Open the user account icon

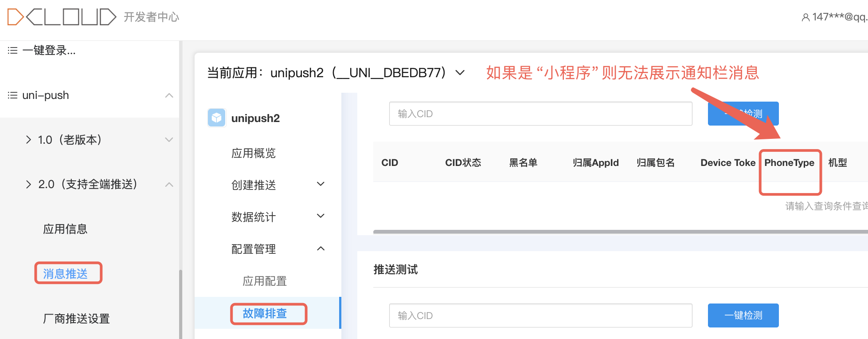point(805,17)
